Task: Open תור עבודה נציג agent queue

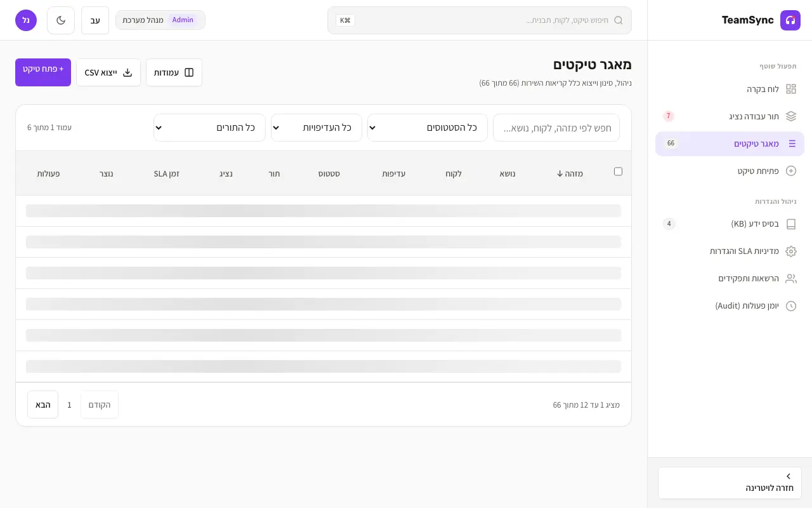Action: tap(730, 116)
